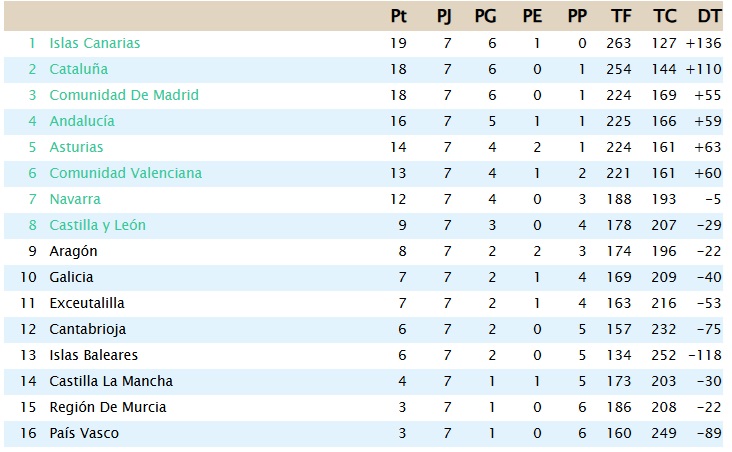This screenshot has height=452, width=732.
Task: Click the PP column header
Action: click(x=577, y=16)
